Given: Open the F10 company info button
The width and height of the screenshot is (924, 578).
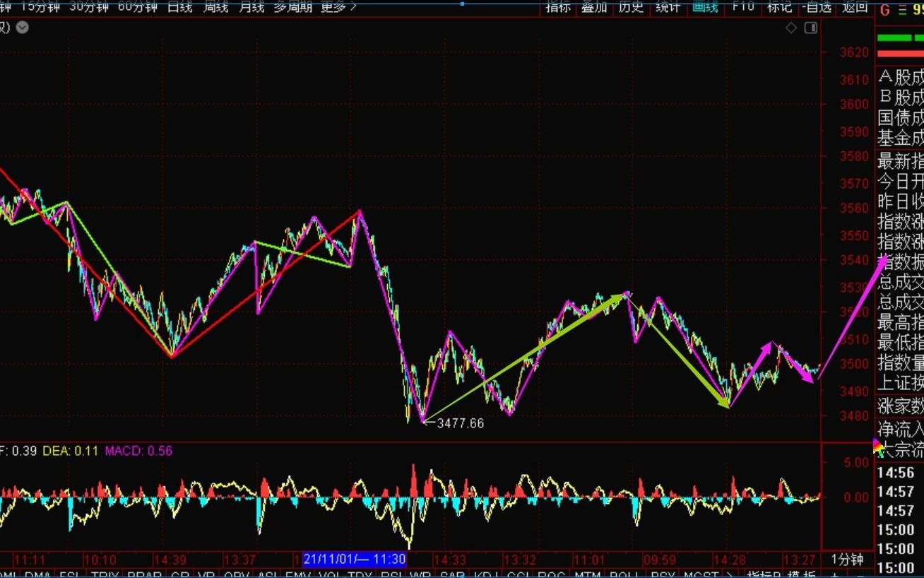Looking at the screenshot, I should [743, 6].
